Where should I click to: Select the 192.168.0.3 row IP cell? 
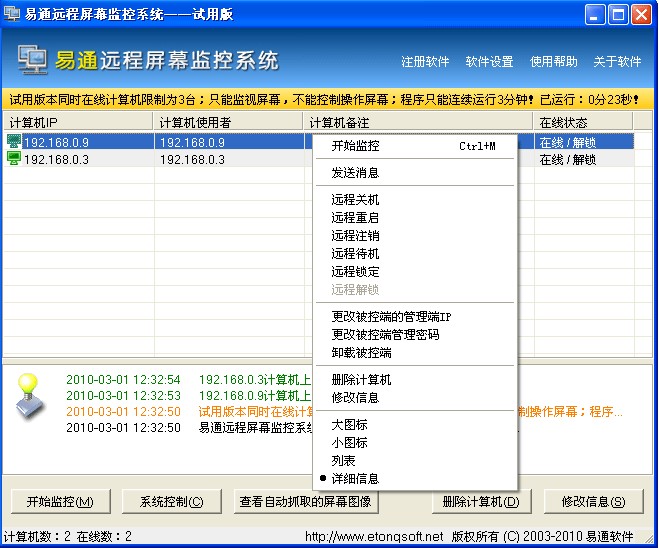click(56, 160)
